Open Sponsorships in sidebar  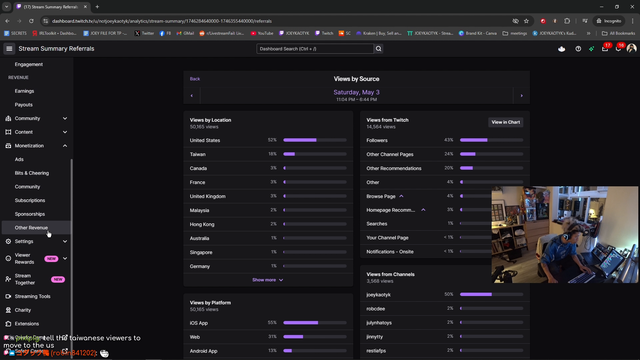pos(30,214)
